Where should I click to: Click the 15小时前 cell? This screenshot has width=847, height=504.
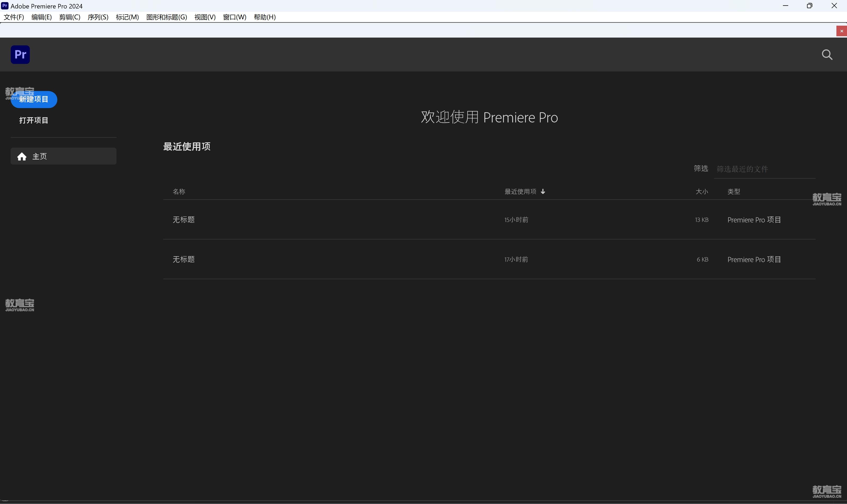(x=516, y=220)
